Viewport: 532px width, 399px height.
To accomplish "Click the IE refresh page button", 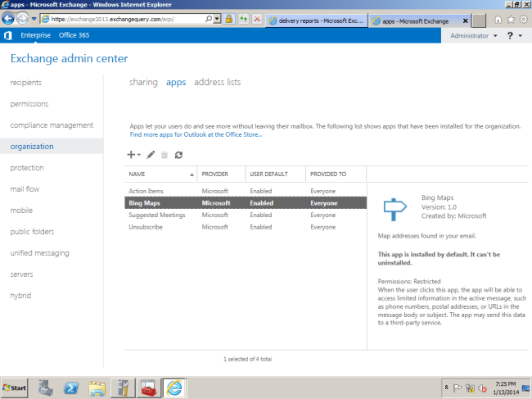I will 244,18.
